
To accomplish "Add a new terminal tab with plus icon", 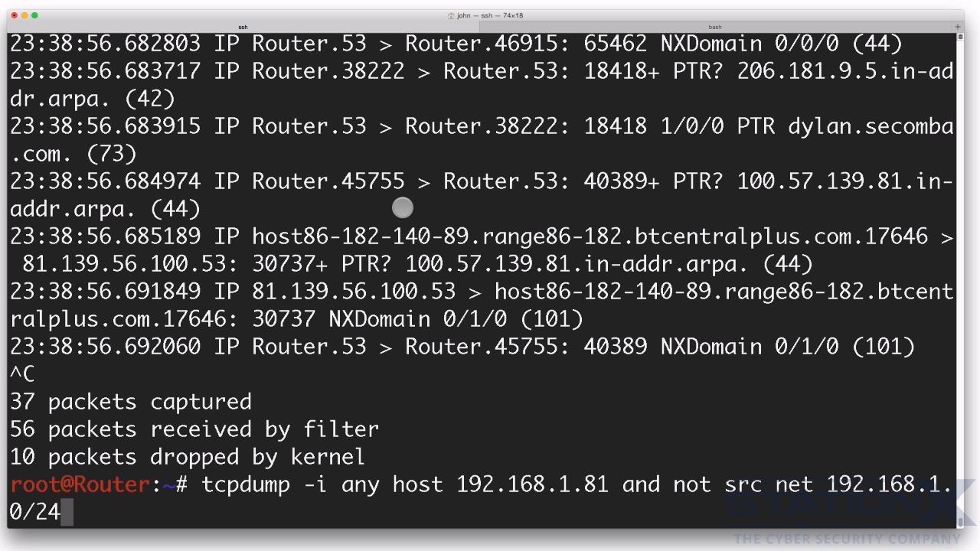I will point(957,27).
